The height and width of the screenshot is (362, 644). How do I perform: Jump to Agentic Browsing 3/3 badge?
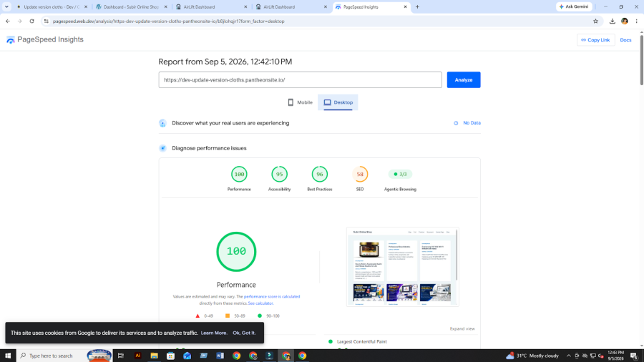[x=400, y=175]
